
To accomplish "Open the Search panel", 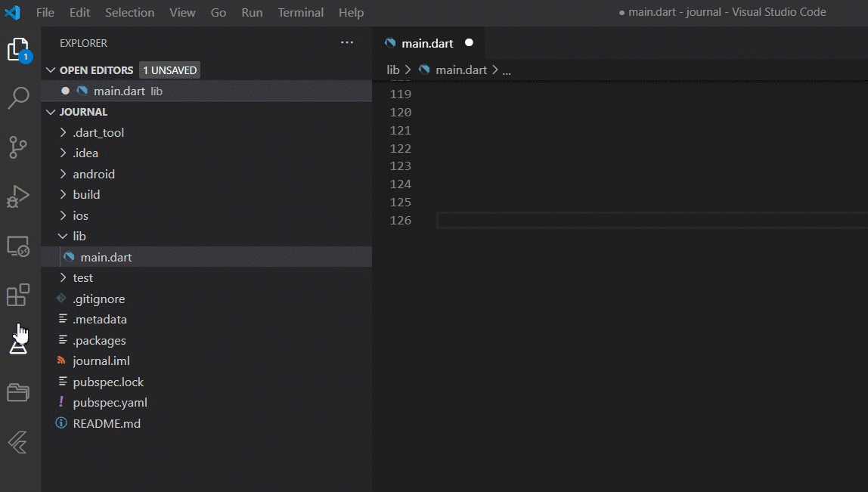I will click(18, 98).
